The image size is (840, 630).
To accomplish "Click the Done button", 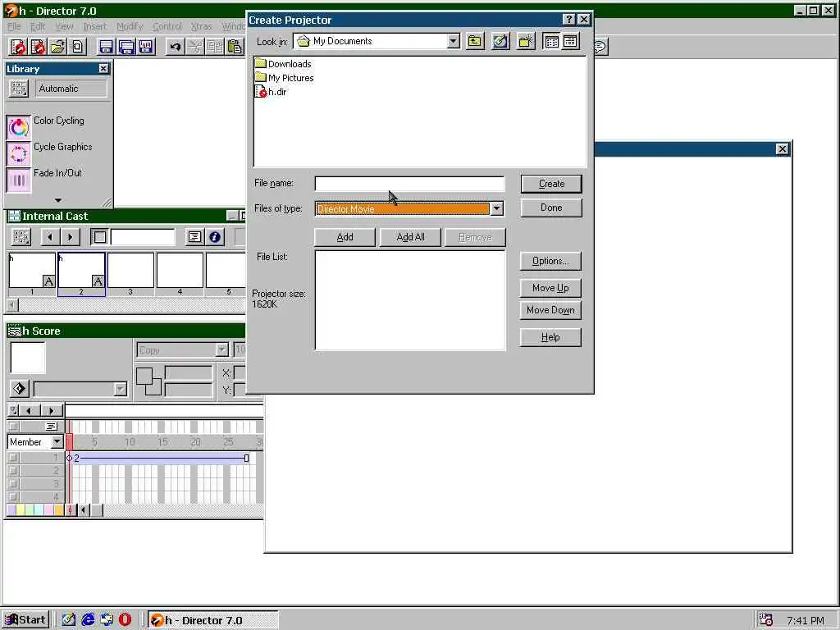I will 551,208.
